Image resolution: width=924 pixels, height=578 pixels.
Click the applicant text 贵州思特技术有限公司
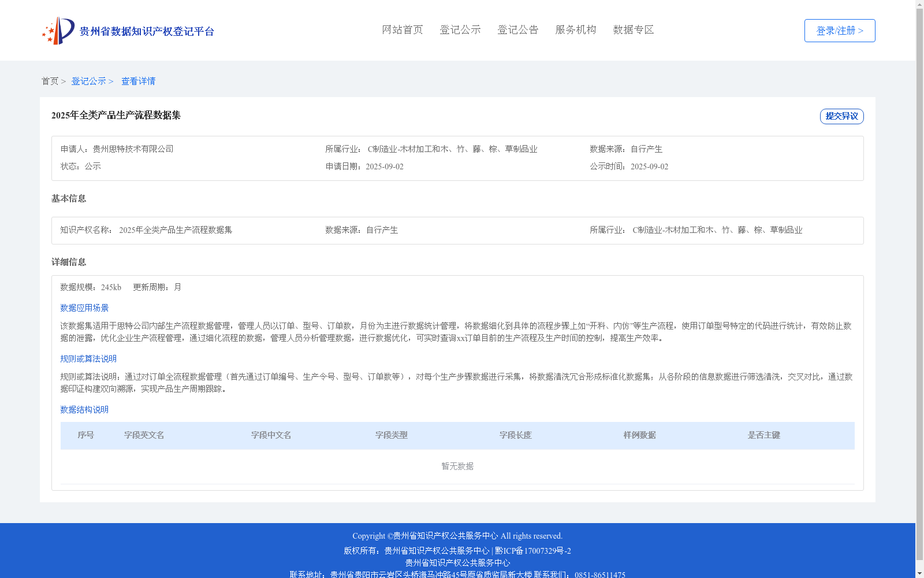pos(133,149)
